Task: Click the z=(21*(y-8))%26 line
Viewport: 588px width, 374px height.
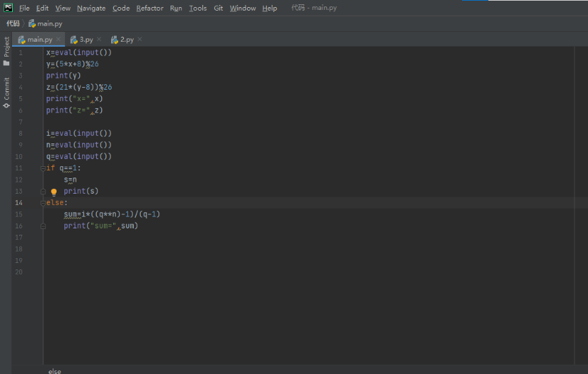Action: [x=79, y=88]
